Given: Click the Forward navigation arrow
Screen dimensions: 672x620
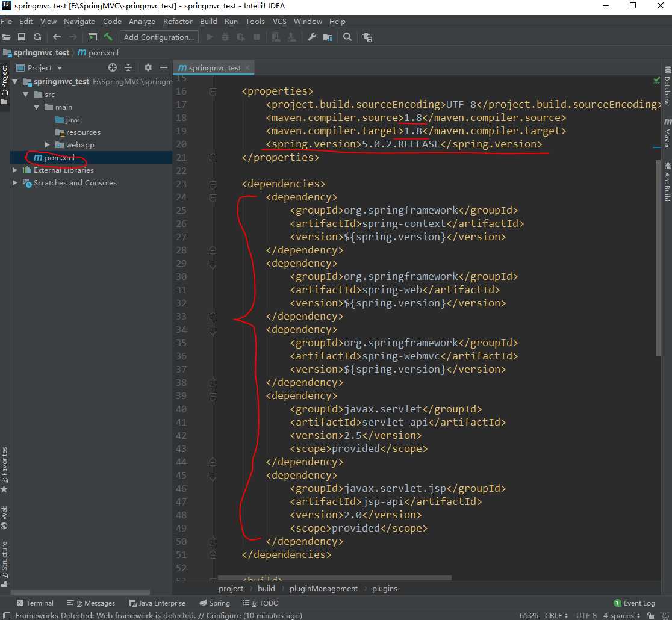Looking at the screenshot, I should 73,37.
